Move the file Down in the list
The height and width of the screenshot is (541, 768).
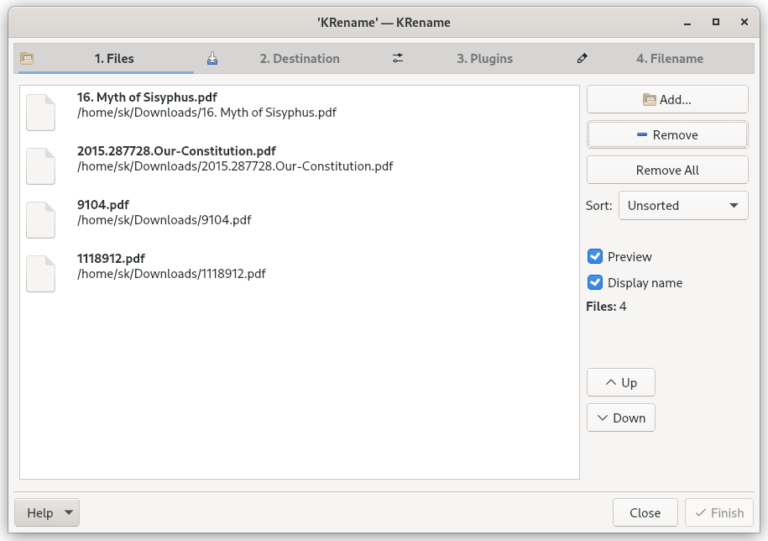[x=620, y=418]
